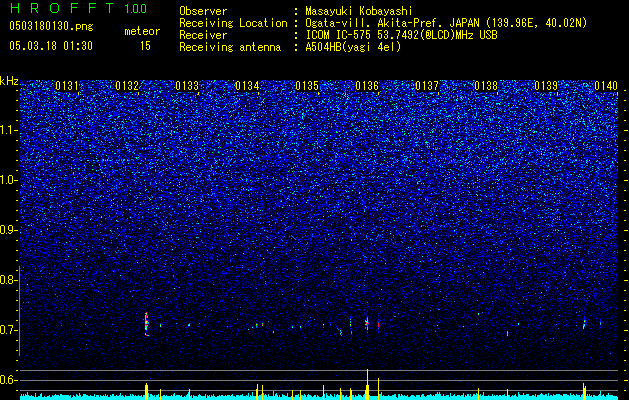Click the date stamp 05.03.18 01:30

(51, 46)
